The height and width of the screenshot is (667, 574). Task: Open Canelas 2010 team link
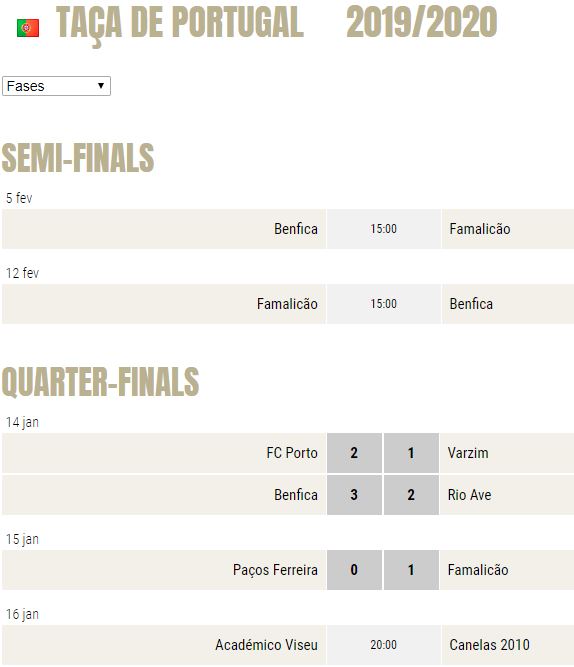pyautogui.click(x=489, y=645)
